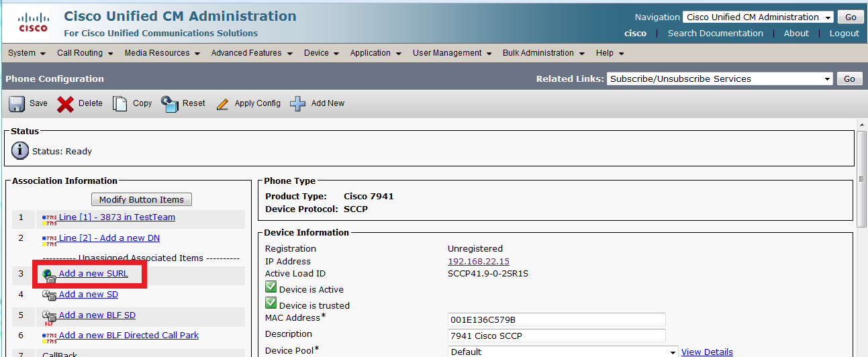This screenshot has width=868, height=357.
Task: Open the 192.168.22.15 IP address link
Action: coord(478,261)
